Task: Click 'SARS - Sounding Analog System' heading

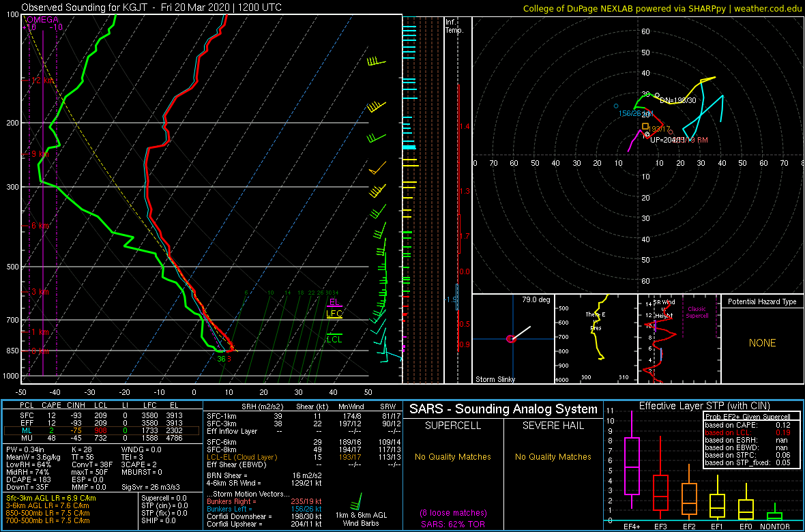Action: coord(503,409)
